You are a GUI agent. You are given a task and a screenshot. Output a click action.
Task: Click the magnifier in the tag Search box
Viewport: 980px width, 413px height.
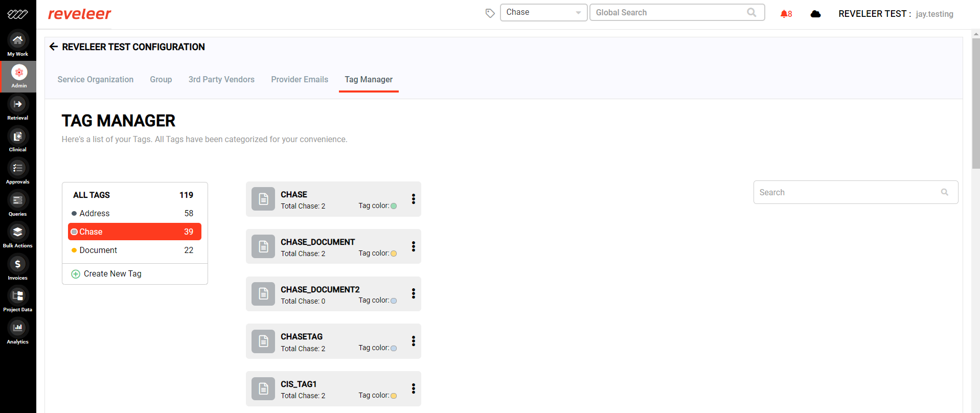[945, 192]
